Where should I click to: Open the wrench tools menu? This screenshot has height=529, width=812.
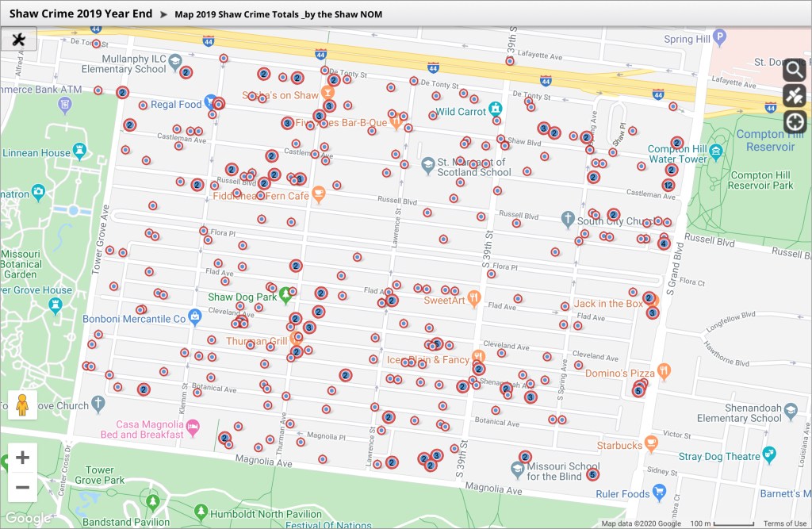(18, 39)
